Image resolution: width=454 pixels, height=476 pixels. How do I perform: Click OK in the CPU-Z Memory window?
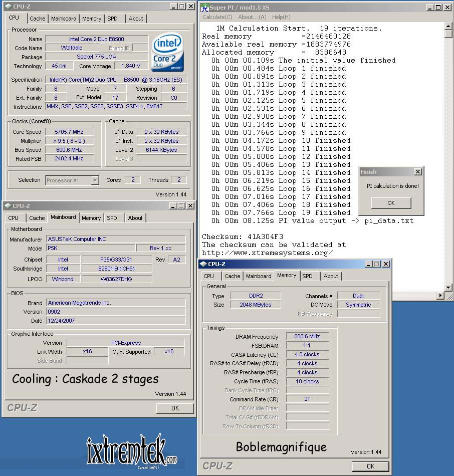coord(370,466)
